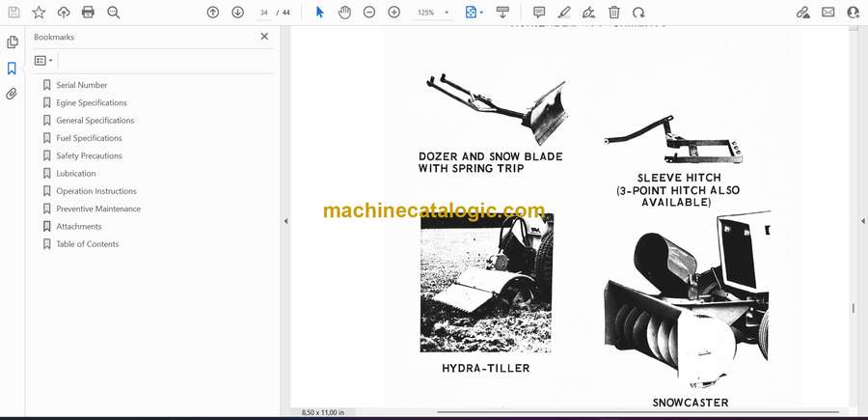Zoom out with minus icon
This screenshot has height=420, width=868.
click(x=369, y=13)
